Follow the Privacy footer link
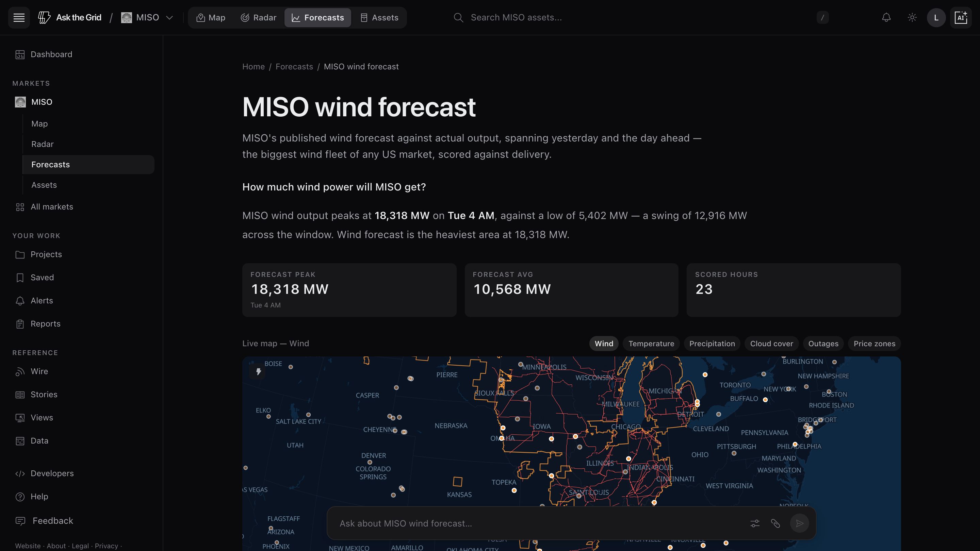The image size is (980, 551). point(106,546)
